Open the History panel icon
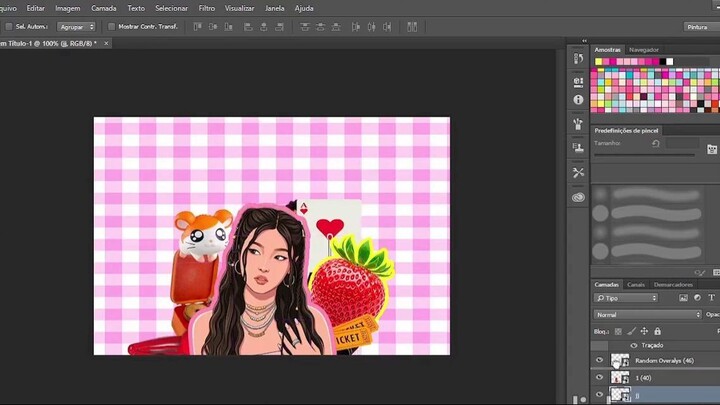 tap(578, 58)
